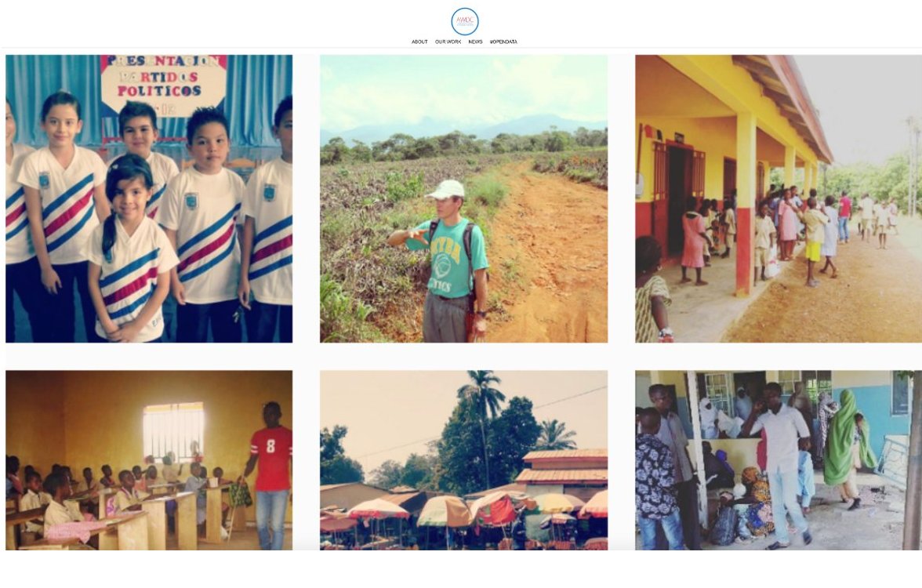The width and height of the screenshot is (922, 588).
Task: Open the NEWS section
Action: click(x=475, y=42)
